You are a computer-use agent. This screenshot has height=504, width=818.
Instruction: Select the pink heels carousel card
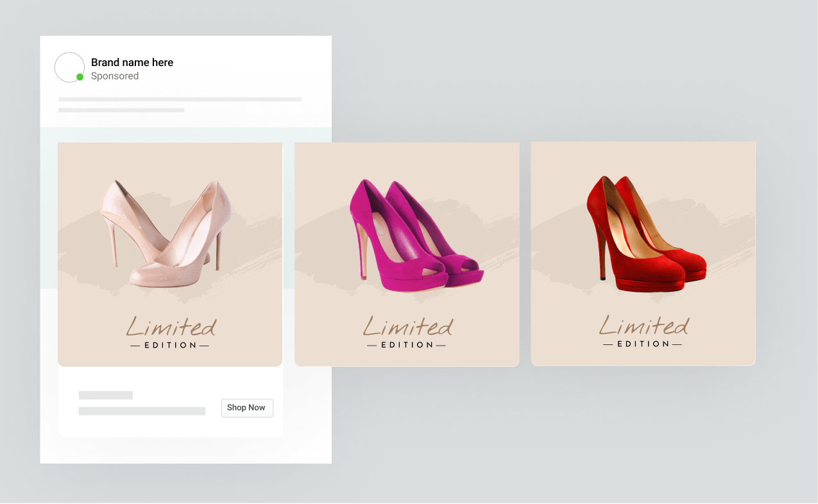[169, 253]
